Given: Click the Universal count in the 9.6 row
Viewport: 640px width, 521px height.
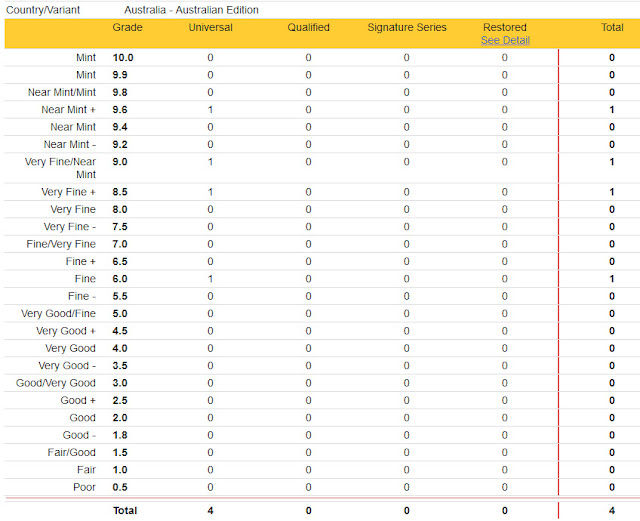Looking at the screenshot, I should click(x=210, y=110).
